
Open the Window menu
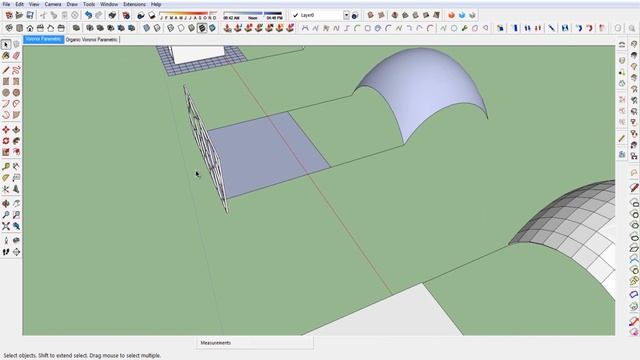(109, 4)
